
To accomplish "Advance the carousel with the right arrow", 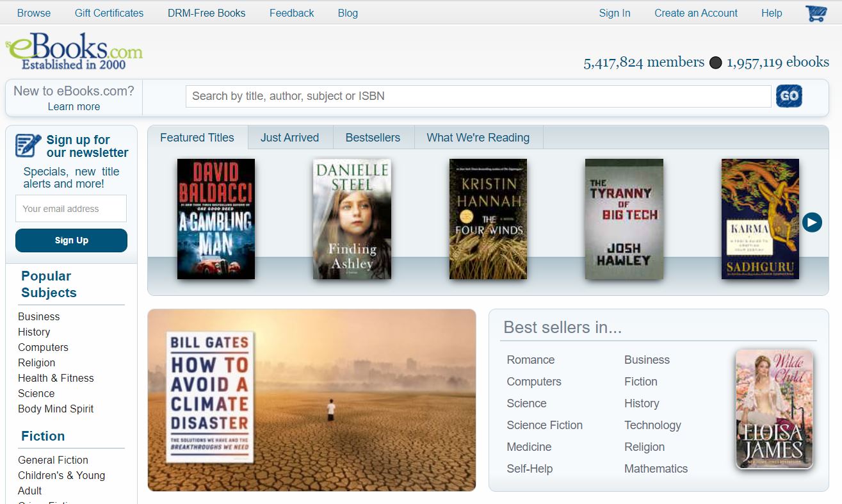I will 812,222.
